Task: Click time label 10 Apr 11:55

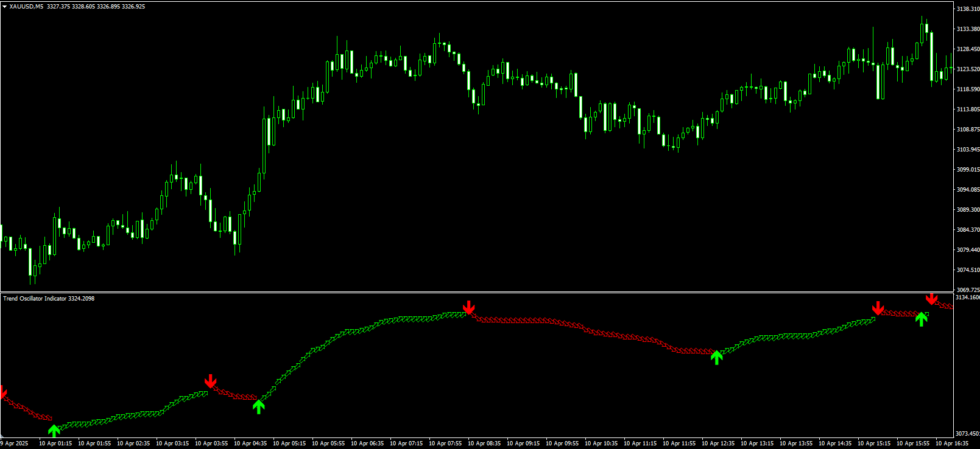Action: click(x=679, y=444)
